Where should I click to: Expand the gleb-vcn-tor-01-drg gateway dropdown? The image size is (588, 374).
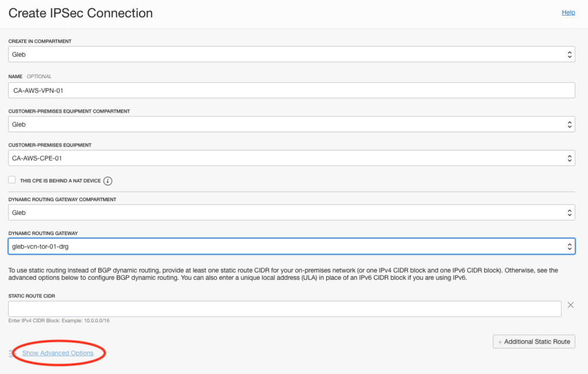click(291, 246)
